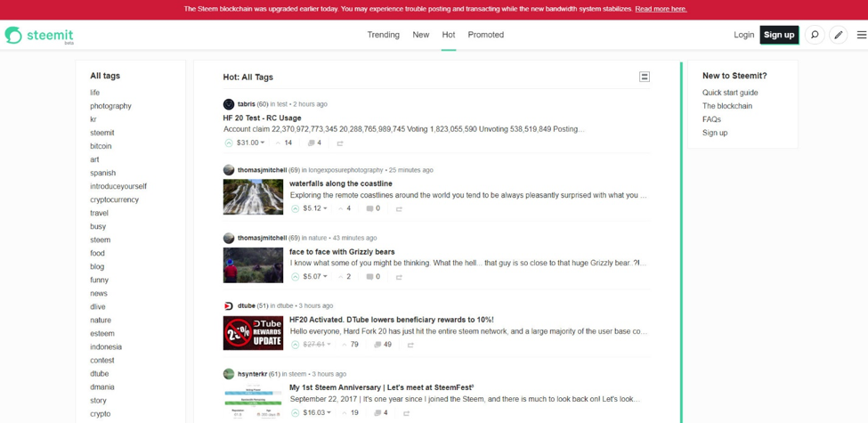Open HF20 Activated DTube post title

click(x=392, y=320)
